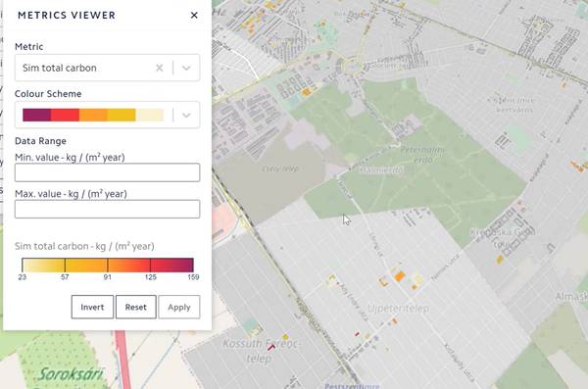The height and width of the screenshot is (389, 588).
Task: Focus the Min. value input field
Action: 107,172
